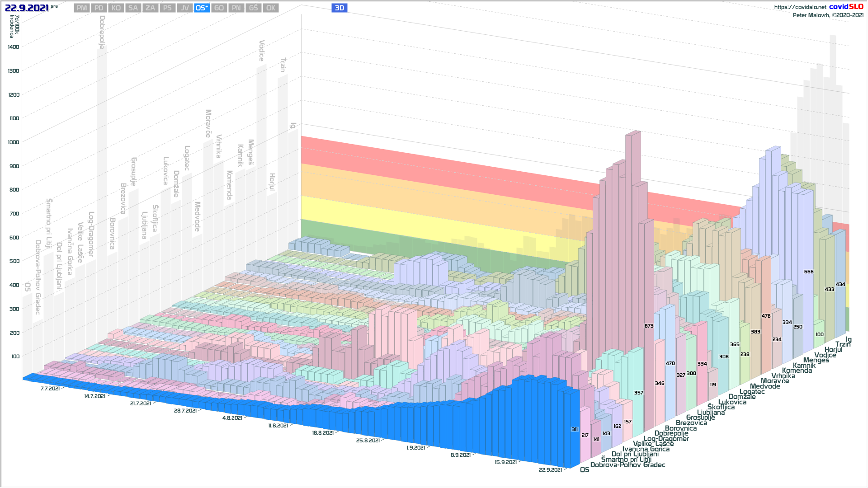Switch to the PD region tab

point(99,8)
